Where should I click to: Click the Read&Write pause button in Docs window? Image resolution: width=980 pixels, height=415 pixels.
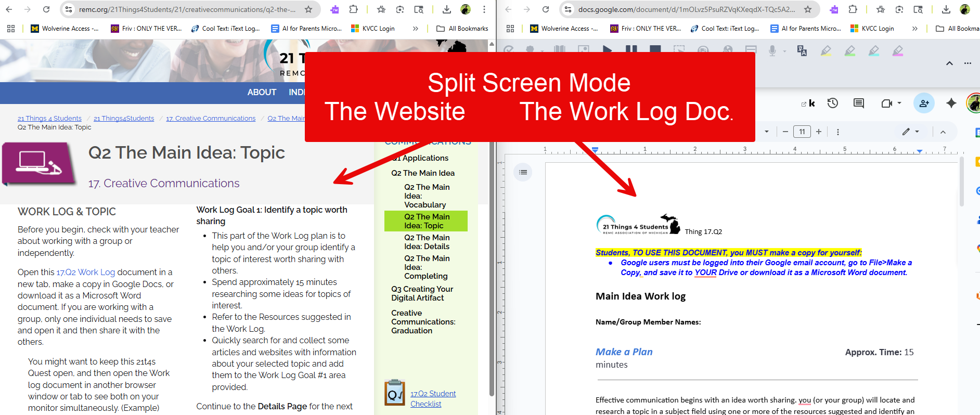point(631,50)
